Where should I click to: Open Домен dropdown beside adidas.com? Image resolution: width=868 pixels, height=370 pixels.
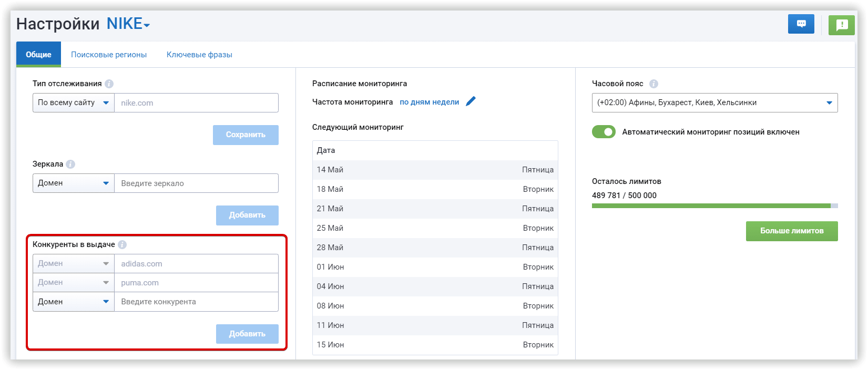(74, 264)
